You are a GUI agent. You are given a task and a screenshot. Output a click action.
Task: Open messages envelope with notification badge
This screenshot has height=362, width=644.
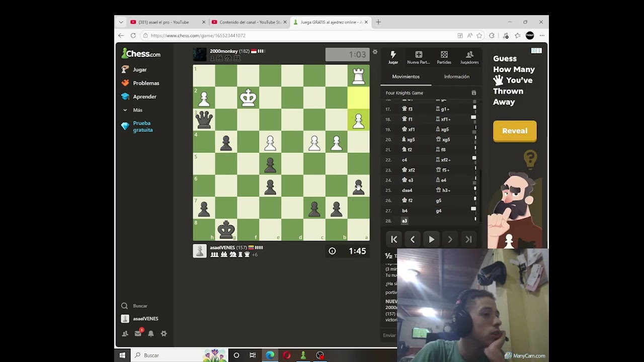138,333
